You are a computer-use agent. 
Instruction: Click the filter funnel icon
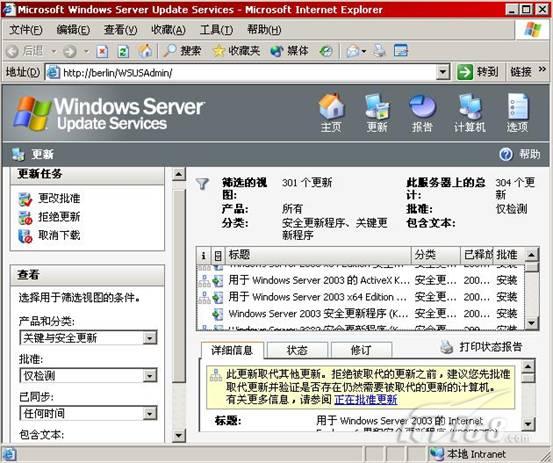click(x=202, y=183)
